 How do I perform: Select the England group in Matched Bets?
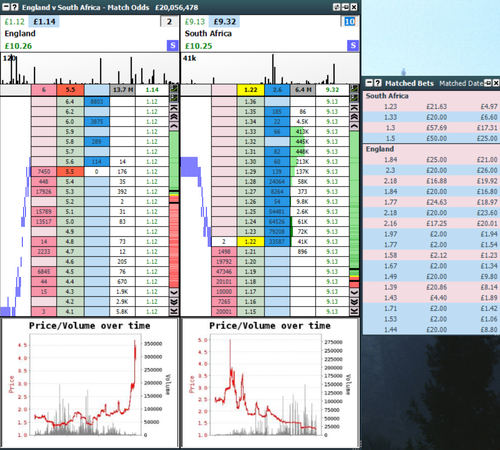[380, 149]
